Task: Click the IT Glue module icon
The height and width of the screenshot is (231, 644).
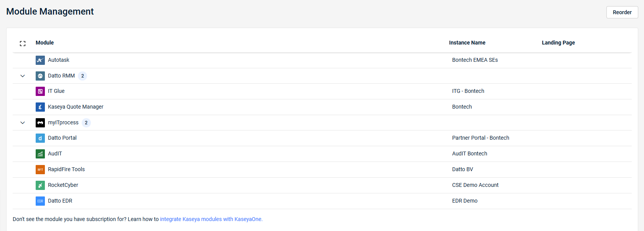Action: pos(40,91)
